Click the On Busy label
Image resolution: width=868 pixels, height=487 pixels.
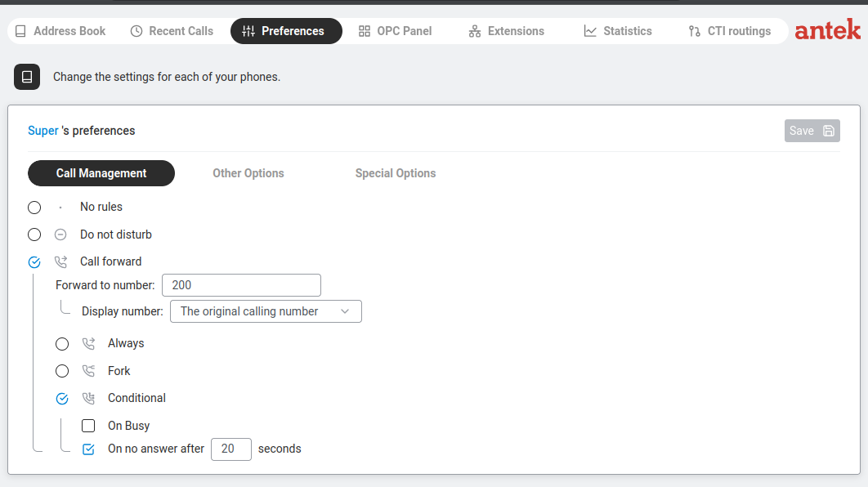pyautogui.click(x=129, y=426)
